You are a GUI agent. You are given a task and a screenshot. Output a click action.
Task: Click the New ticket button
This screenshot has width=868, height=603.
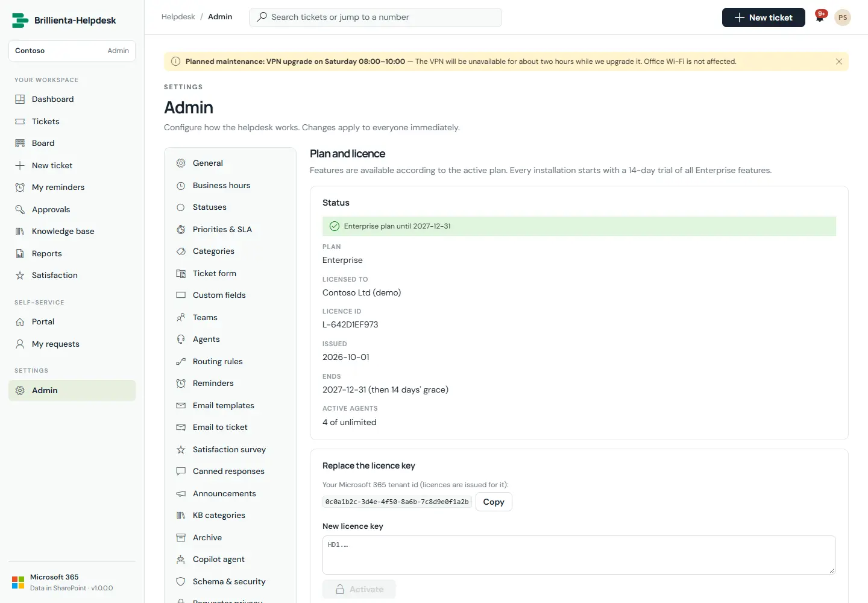click(763, 17)
